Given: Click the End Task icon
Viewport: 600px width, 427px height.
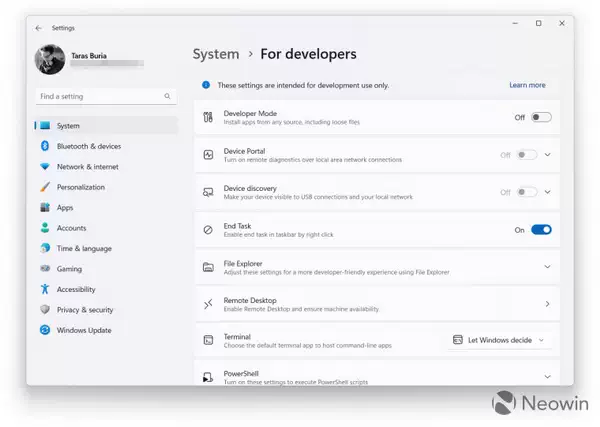Looking at the screenshot, I should click(208, 230).
